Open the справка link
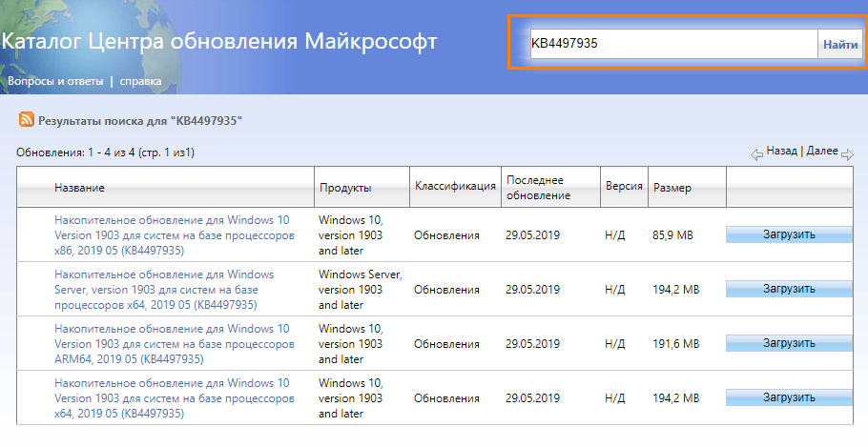Viewport: 868px width, 447px height. click(140, 81)
